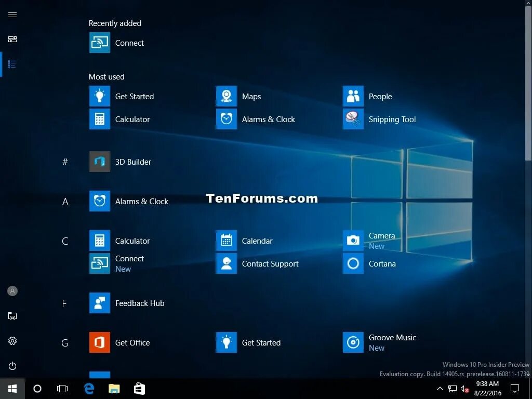Click the Start button on taskbar
This screenshot has width=532, height=399.
12,389
